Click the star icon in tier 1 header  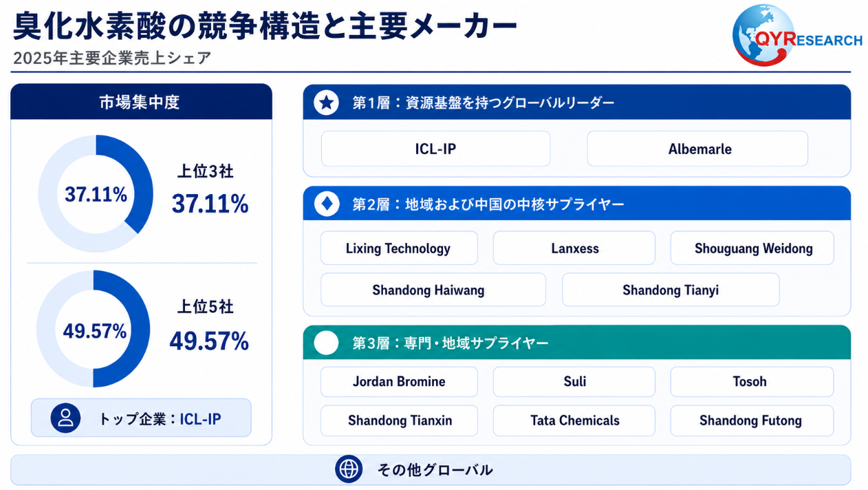pos(326,103)
